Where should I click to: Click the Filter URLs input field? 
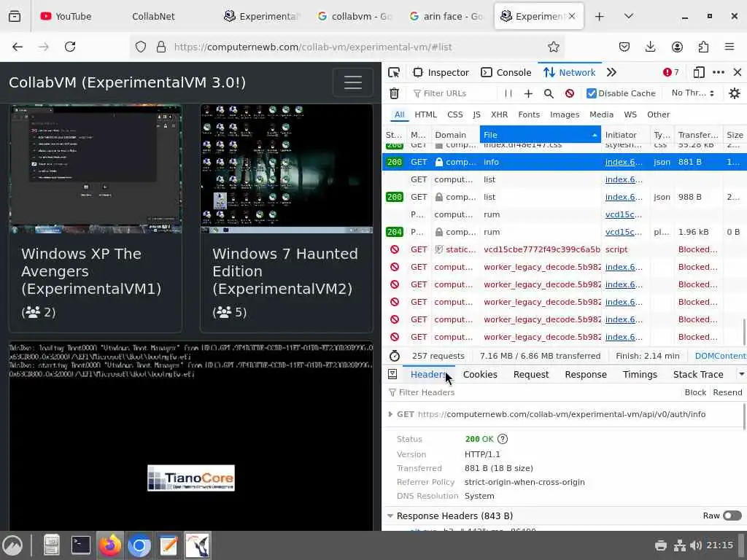452,93
